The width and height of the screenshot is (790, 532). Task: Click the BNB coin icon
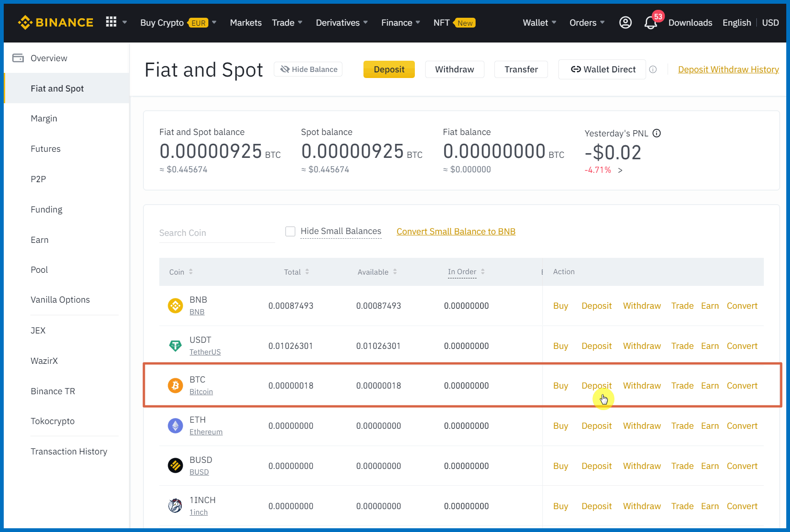click(175, 306)
